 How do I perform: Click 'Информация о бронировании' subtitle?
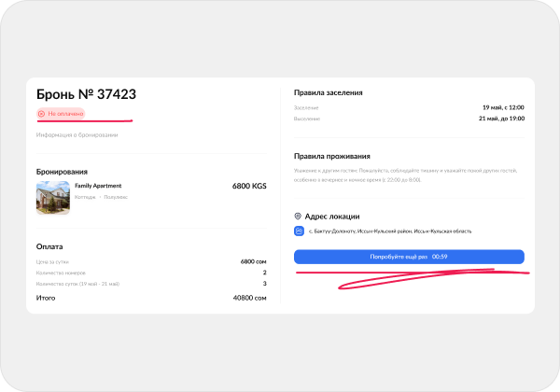[x=77, y=135]
